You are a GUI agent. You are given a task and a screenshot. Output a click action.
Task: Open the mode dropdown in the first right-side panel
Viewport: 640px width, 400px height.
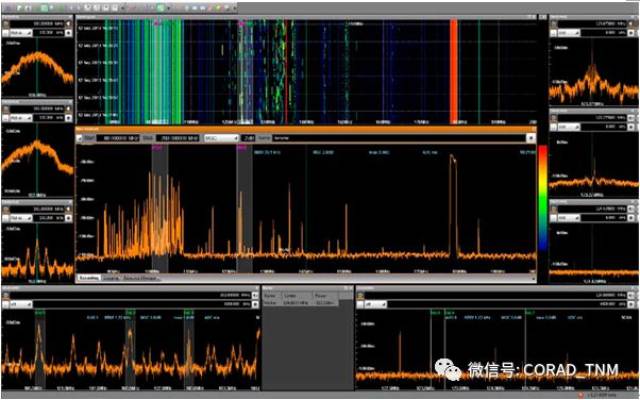point(569,33)
